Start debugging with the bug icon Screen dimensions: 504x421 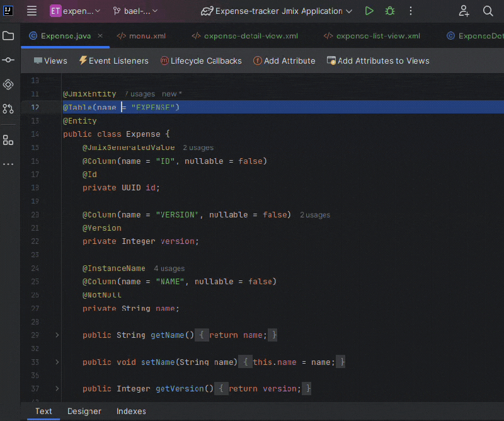[389, 11]
